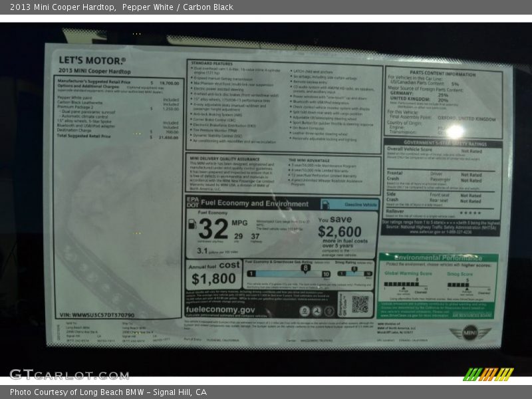Click 'PARTS CONTENT INFORMATION' heading
The width and height of the screenshot is (532, 399).
(442, 74)
